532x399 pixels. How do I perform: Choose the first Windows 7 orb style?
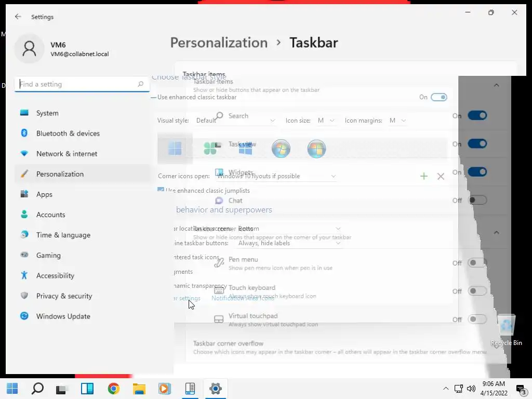281,149
